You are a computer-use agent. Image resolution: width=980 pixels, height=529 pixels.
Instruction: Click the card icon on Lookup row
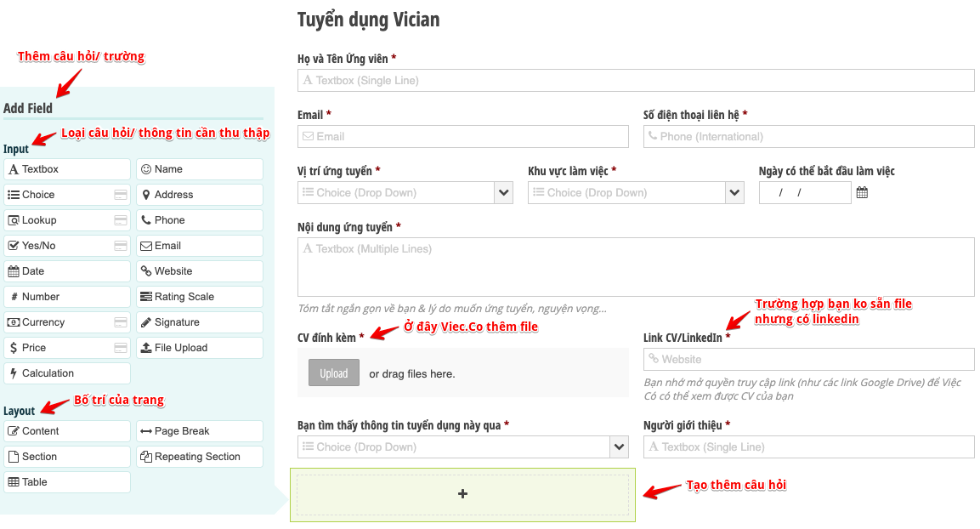(121, 220)
